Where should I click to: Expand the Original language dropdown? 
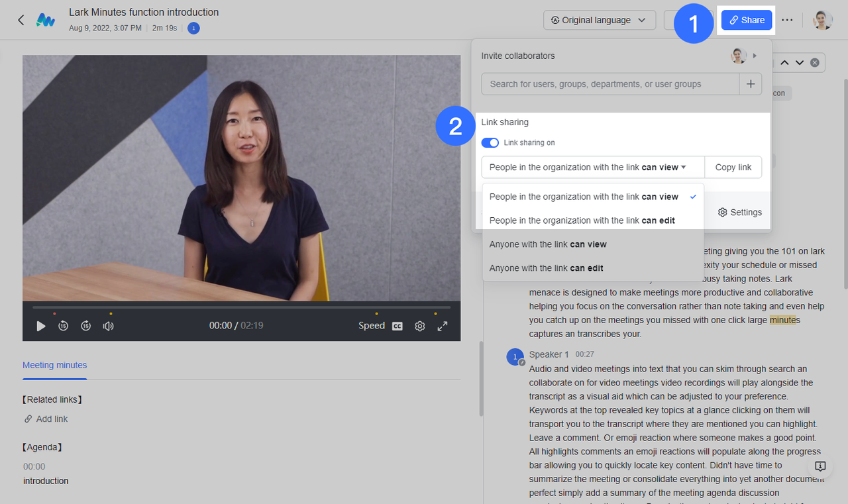tap(599, 20)
